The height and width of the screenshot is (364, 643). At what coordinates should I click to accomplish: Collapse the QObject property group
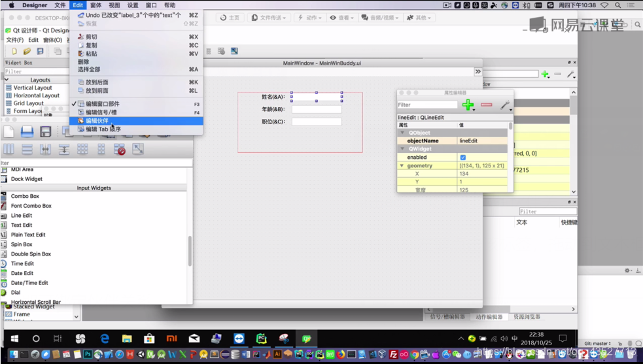[x=402, y=133]
